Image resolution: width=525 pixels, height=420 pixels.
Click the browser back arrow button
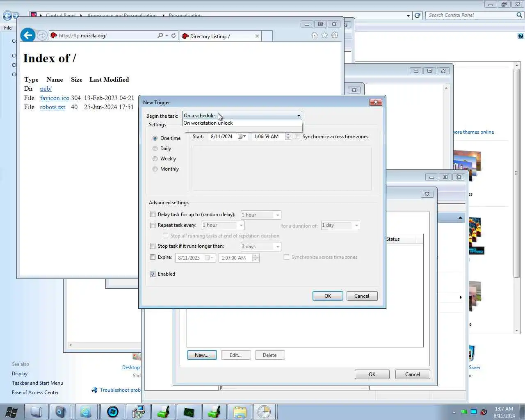(27, 35)
